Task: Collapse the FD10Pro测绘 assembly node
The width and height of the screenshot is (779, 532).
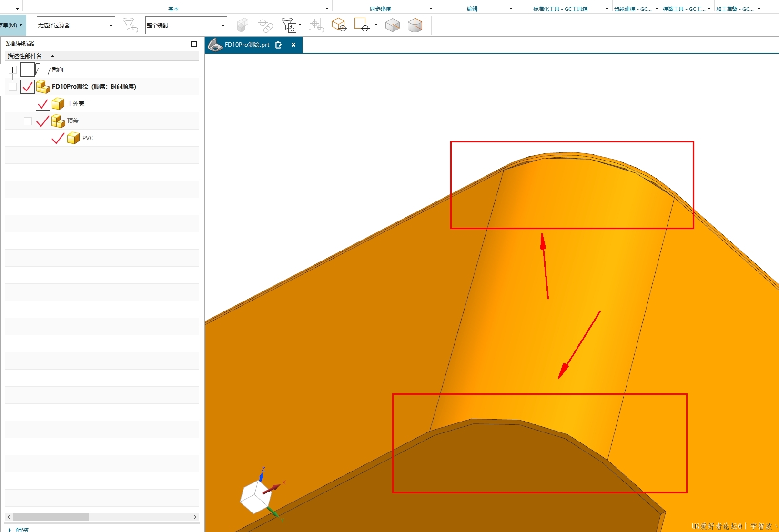Action: 12,87
